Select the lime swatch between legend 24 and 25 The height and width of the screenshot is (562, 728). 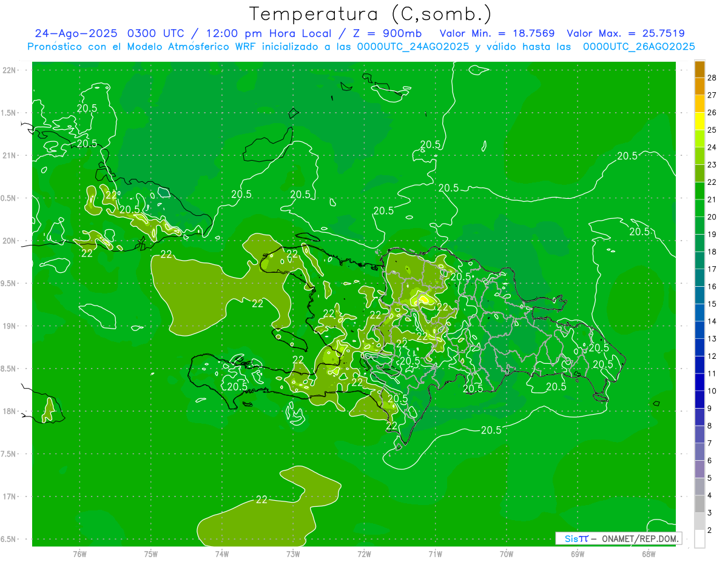pyautogui.click(x=699, y=139)
